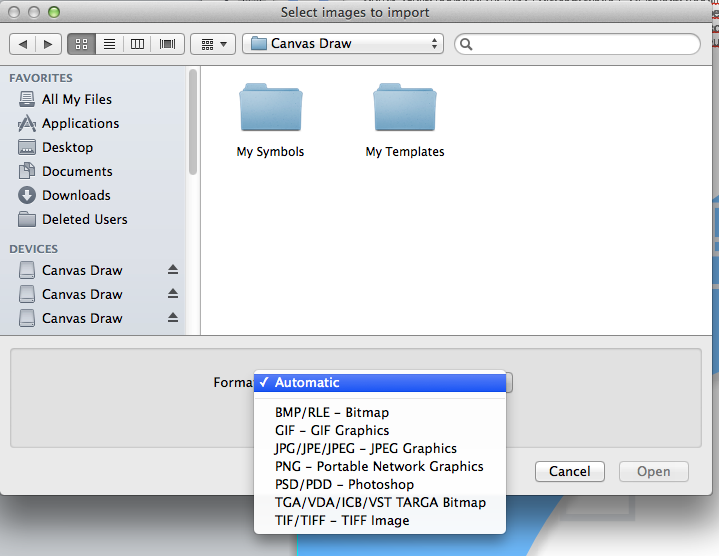This screenshot has height=556, width=719.
Task: Click the search magnifier icon
Action: [x=466, y=44]
